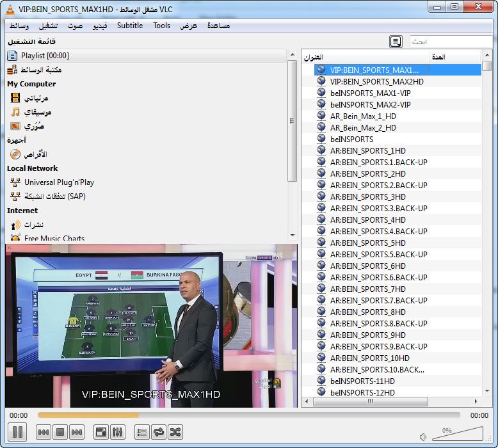Select AR:BEIN_SPORTS_5HD in the playlist
The height and width of the screenshot is (448, 498).
[367, 243]
